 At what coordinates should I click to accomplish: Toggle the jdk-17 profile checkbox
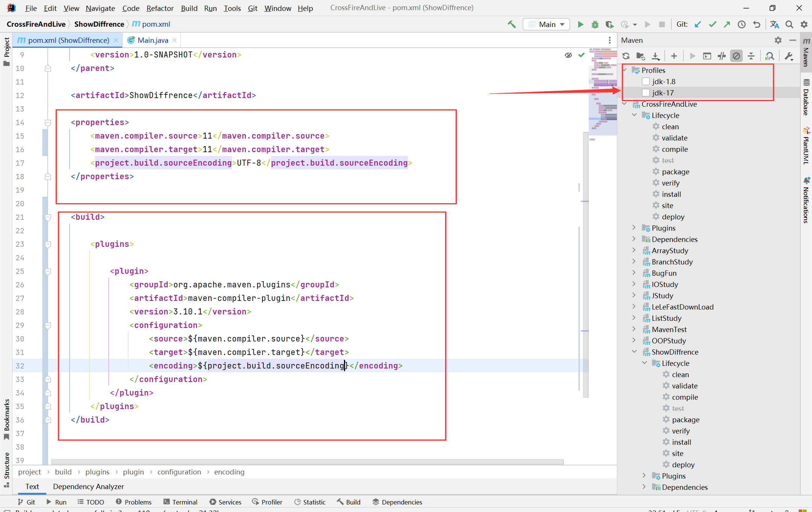[x=645, y=93]
